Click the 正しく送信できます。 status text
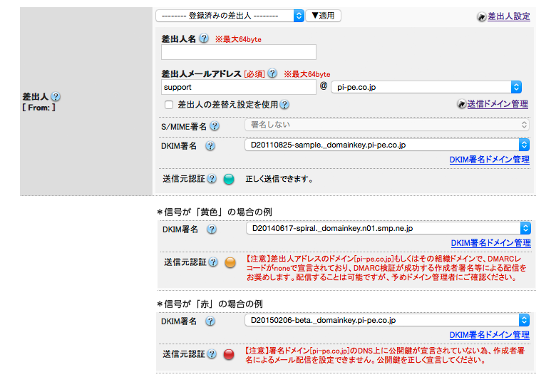The image size is (556, 392). pos(279,179)
